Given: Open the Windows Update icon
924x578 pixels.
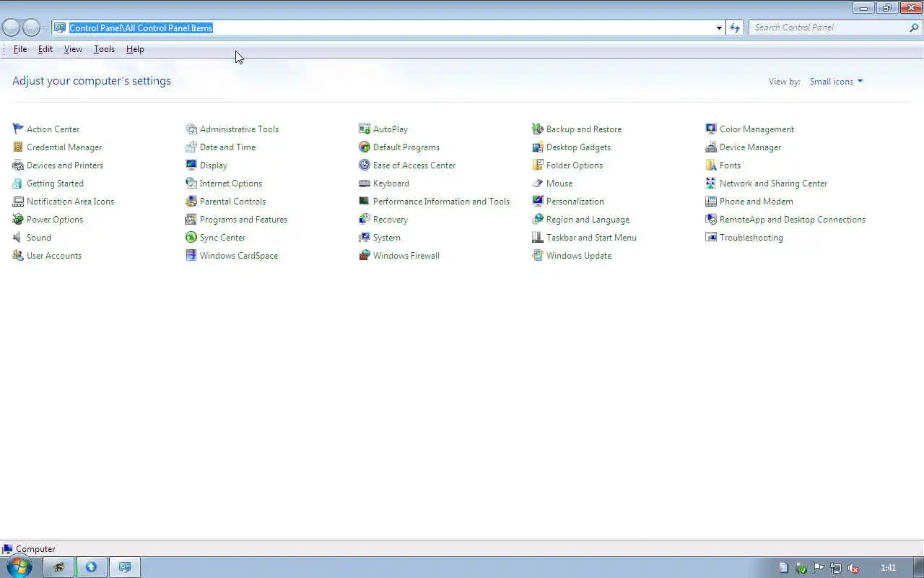Looking at the screenshot, I should 538,256.
